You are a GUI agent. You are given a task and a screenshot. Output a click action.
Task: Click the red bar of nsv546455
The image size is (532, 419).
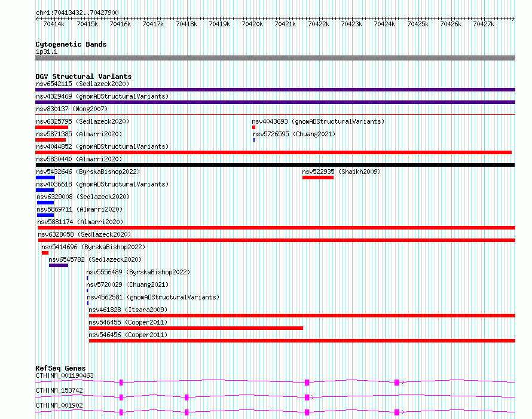coord(196,328)
